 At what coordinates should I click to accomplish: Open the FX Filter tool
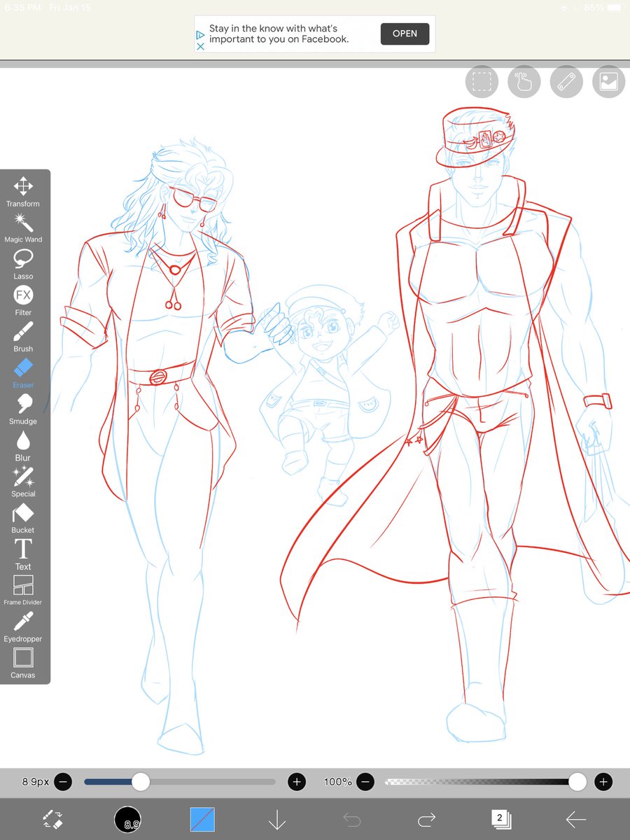pyautogui.click(x=23, y=300)
